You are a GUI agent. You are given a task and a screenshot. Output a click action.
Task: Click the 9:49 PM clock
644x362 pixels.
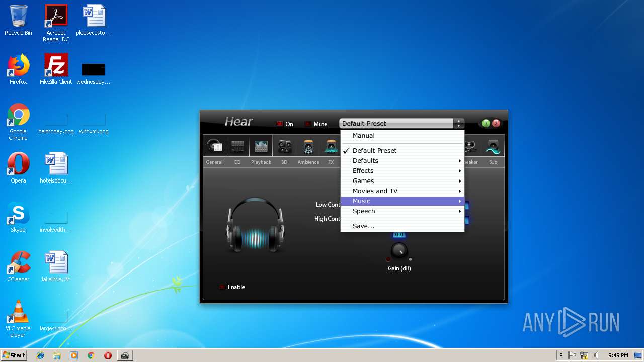click(618, 355)
